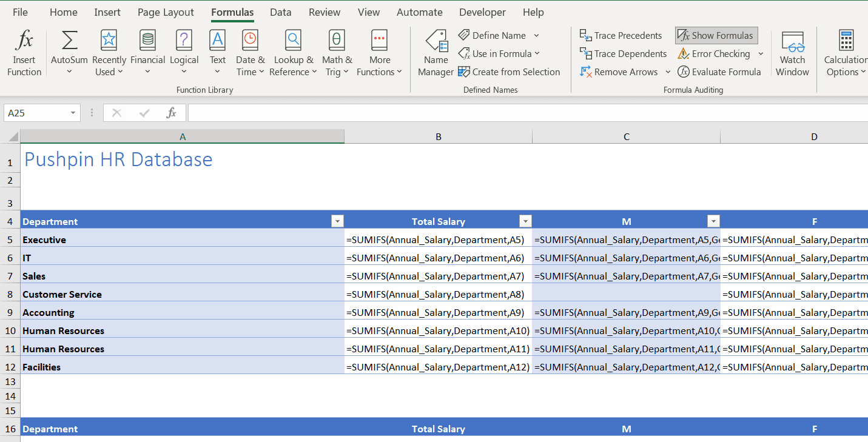Screen dimensions: 868x442
Task: Click Evaluate Formula
Action: point(719,72)
